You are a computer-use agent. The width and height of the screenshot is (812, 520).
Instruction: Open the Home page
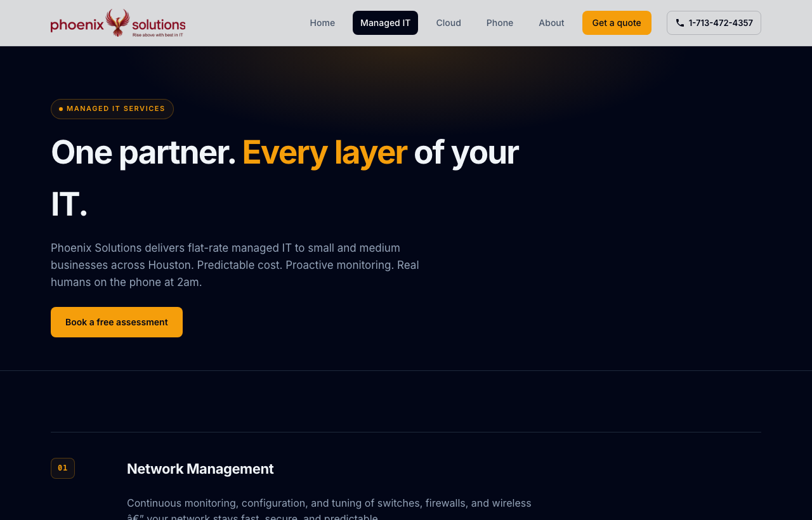322,23
